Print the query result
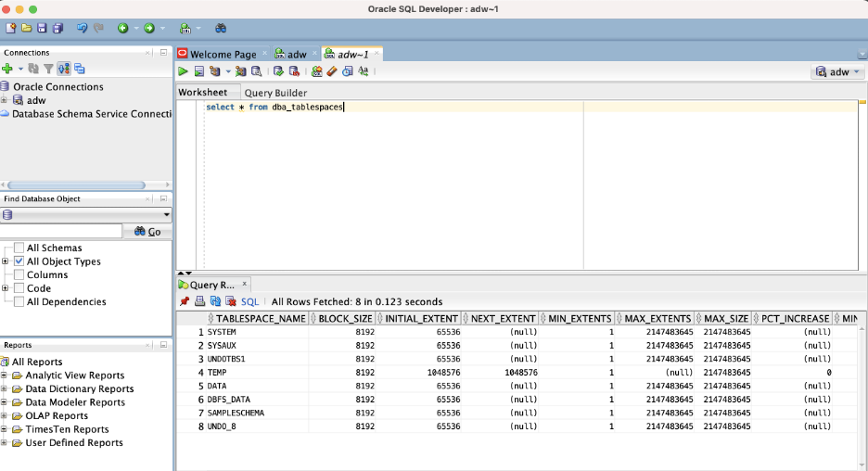This screenshot has height=471, width=868. (x=199, y=301)
